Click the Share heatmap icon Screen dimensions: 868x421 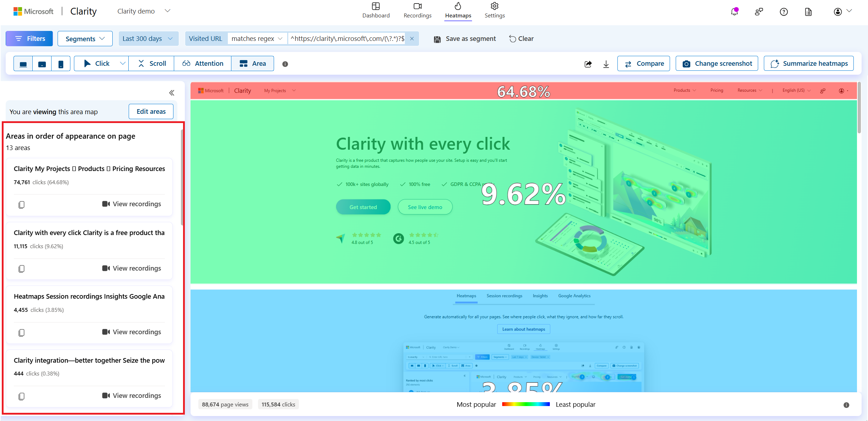point(588,64)
